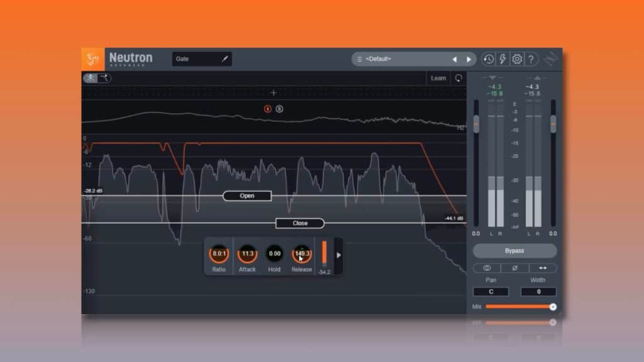Image resolution: width=644 pixels, height=362 pixels.
Task: Solo the band with the S icon
Action: point(279,109)
